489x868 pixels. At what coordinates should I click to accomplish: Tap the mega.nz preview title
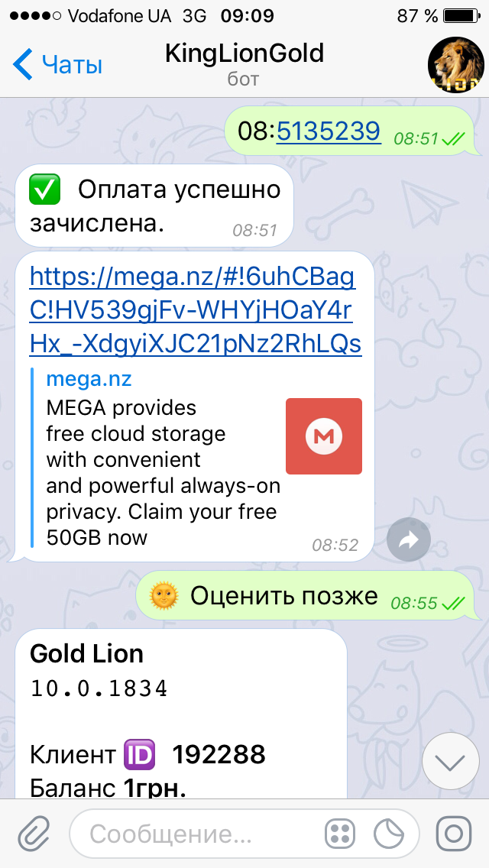click(89, 380)
